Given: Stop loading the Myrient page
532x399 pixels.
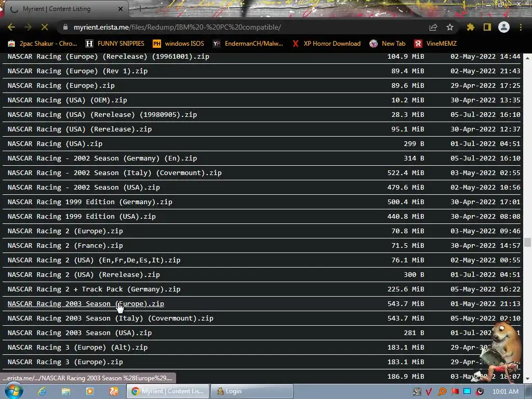Looking at the screenshot, I should point(45,27).
